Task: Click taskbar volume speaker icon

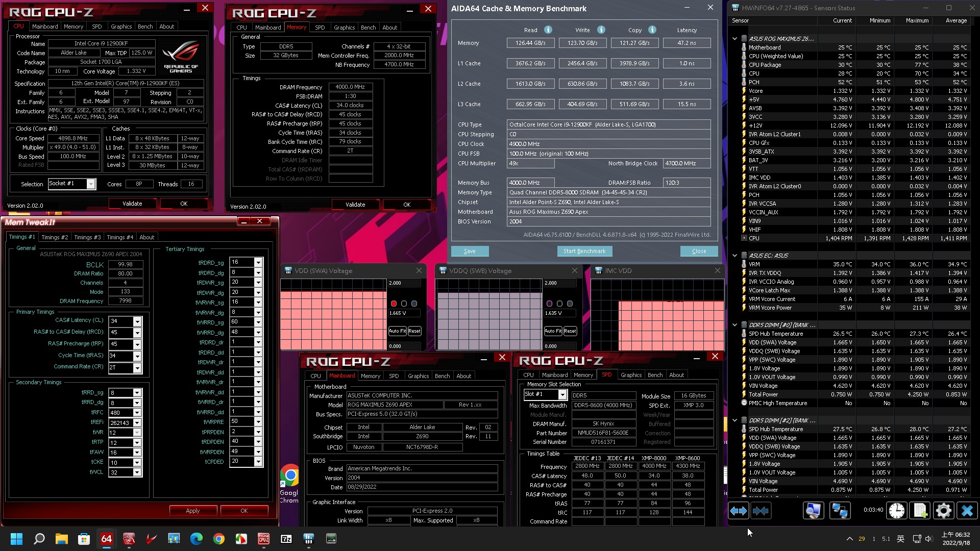Action: 928,539
